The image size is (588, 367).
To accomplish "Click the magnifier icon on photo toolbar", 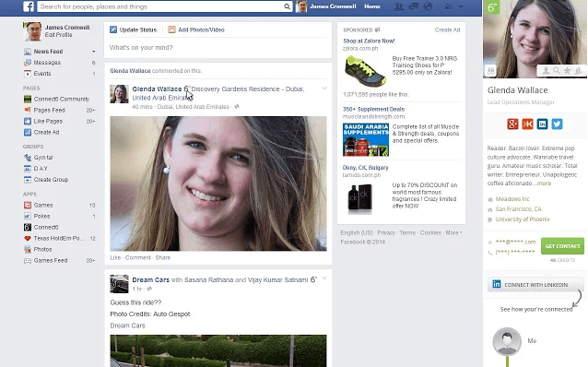I will pos(557,70).
